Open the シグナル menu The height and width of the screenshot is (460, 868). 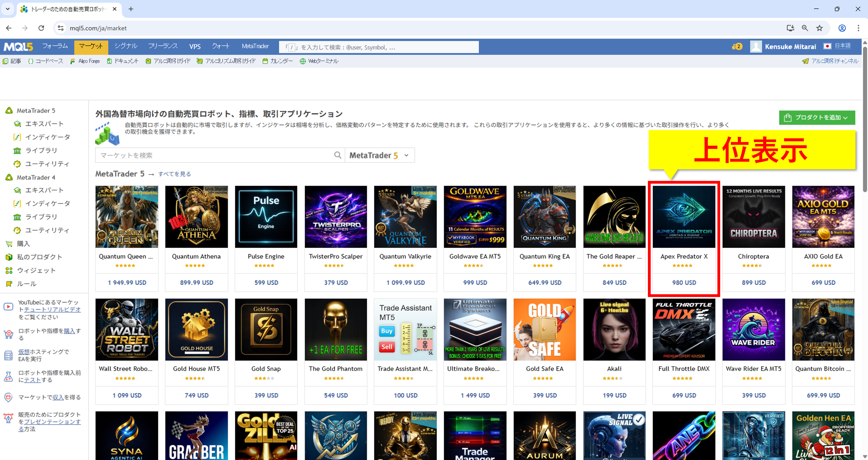[126, 46]
